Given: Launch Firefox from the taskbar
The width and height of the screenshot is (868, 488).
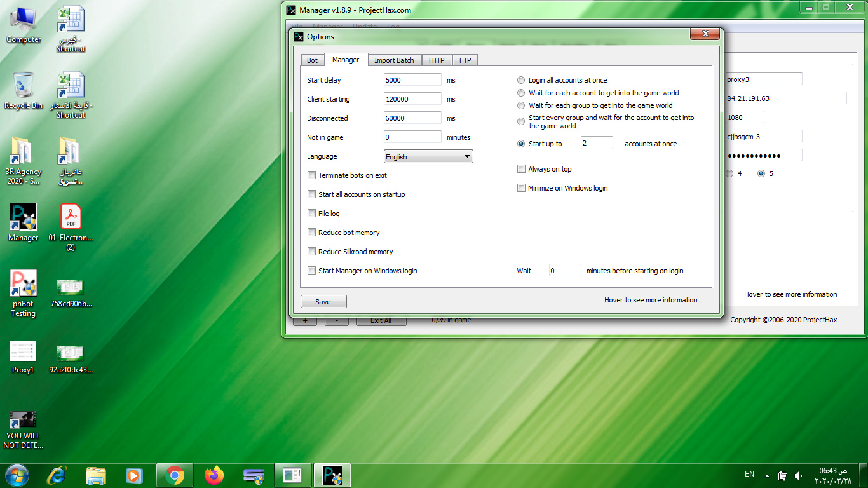Looking at the screenshot, I should click(x=214, y=475).
